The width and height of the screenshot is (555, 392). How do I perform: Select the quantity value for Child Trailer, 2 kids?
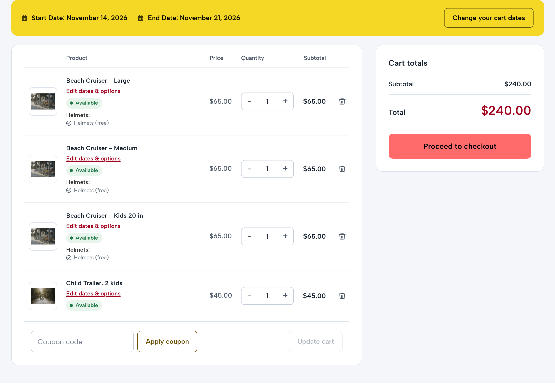pos(267,296)
